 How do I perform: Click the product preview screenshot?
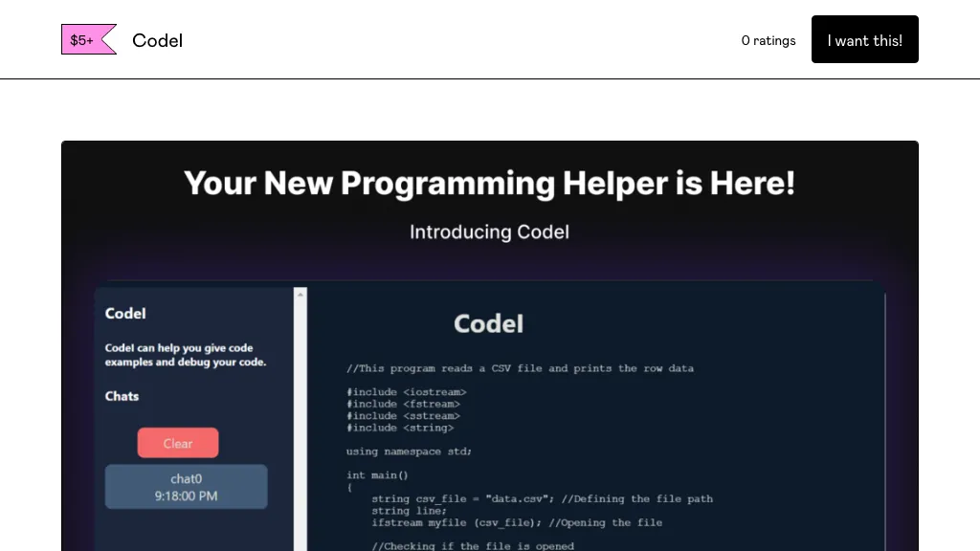[x=490, y=344]
